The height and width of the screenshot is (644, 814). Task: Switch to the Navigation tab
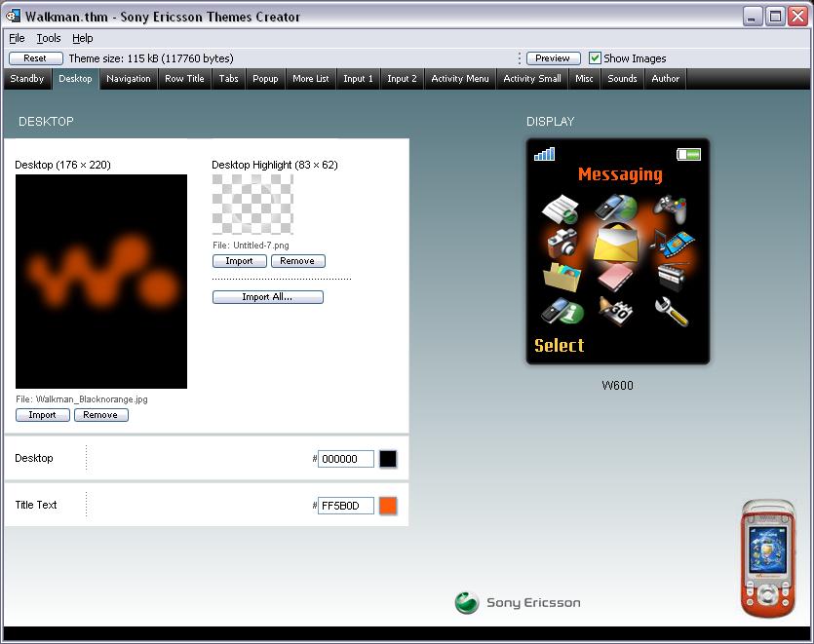coord(129,78)
